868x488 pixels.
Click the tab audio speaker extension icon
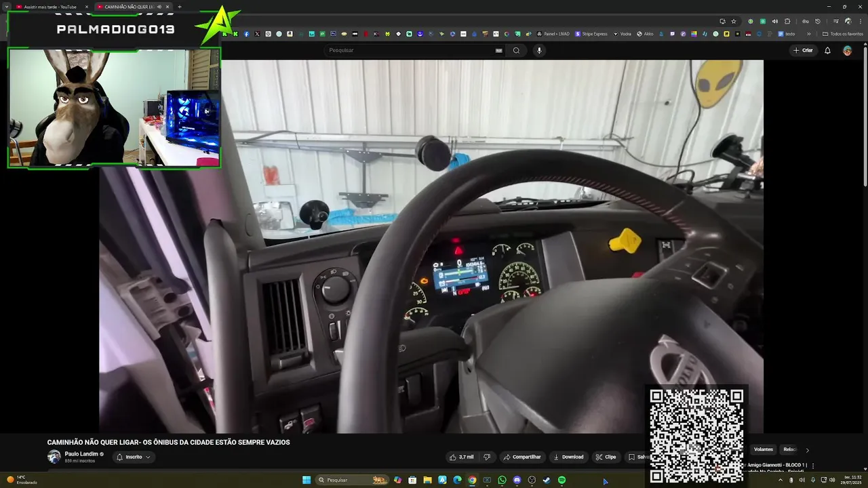tap(775, 22)
